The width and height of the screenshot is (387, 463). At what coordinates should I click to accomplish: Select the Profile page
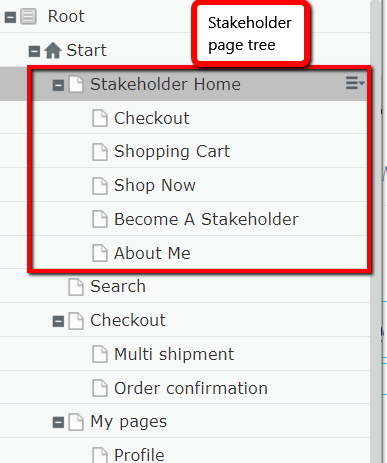pyautogui.click(x=139, y=455)
